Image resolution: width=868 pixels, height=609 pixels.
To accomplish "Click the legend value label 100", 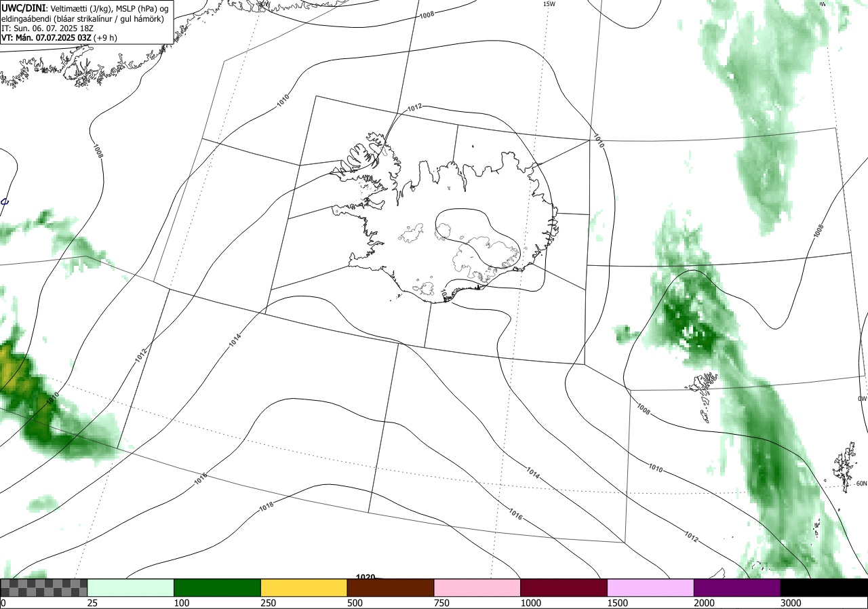I will (x=182, y=603).
